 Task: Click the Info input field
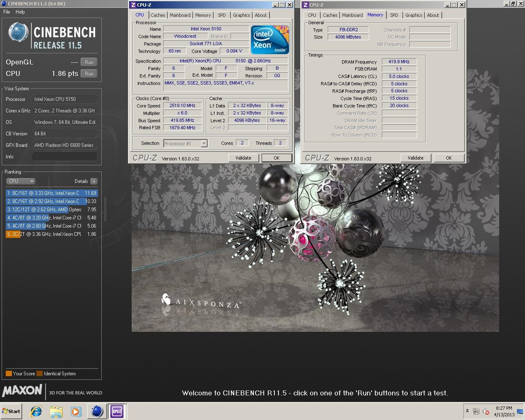(65, 157)
